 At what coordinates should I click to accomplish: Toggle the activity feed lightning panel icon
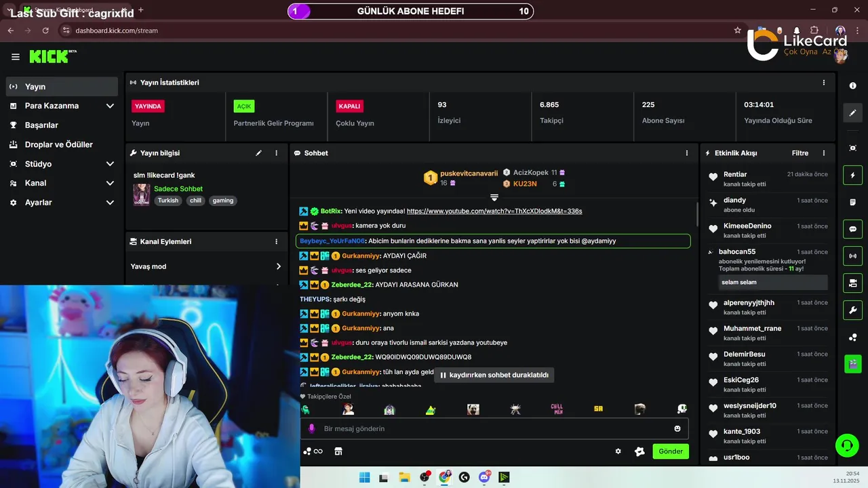point(852,176)
